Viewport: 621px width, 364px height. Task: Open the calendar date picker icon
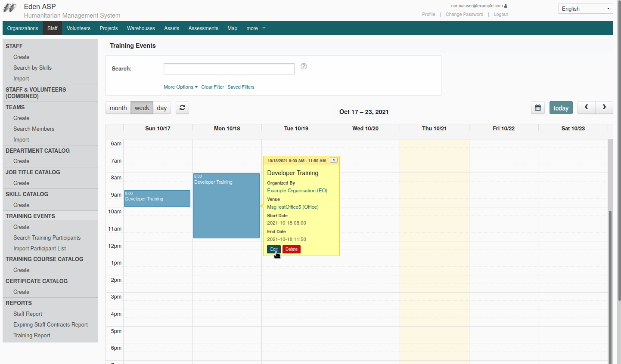[x=538, y=108]
